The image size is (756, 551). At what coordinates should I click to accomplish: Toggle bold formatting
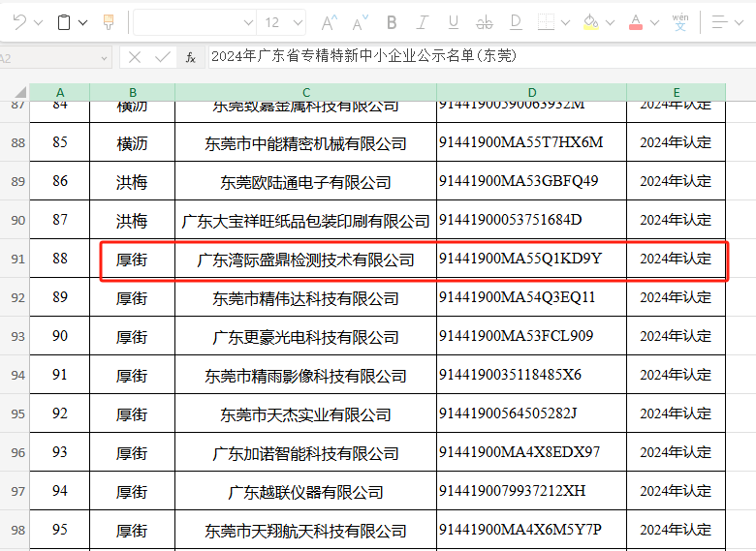pos(392,22)
